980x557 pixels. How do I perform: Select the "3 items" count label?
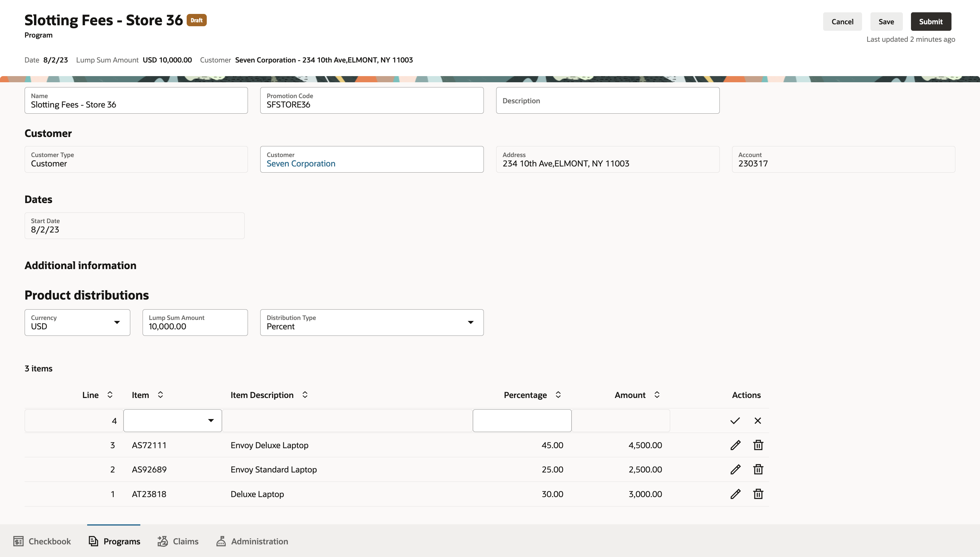click(x=39, y=369)
